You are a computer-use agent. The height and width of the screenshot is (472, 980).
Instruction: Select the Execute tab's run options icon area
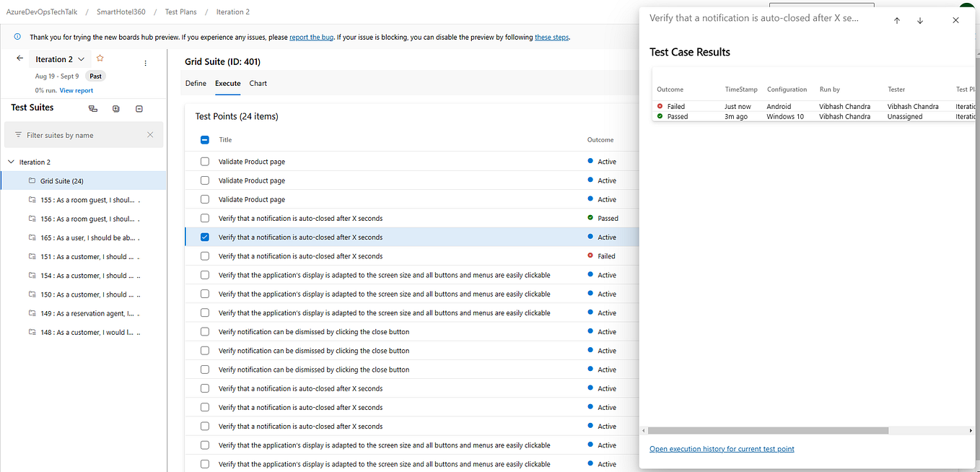pos(227,83)
